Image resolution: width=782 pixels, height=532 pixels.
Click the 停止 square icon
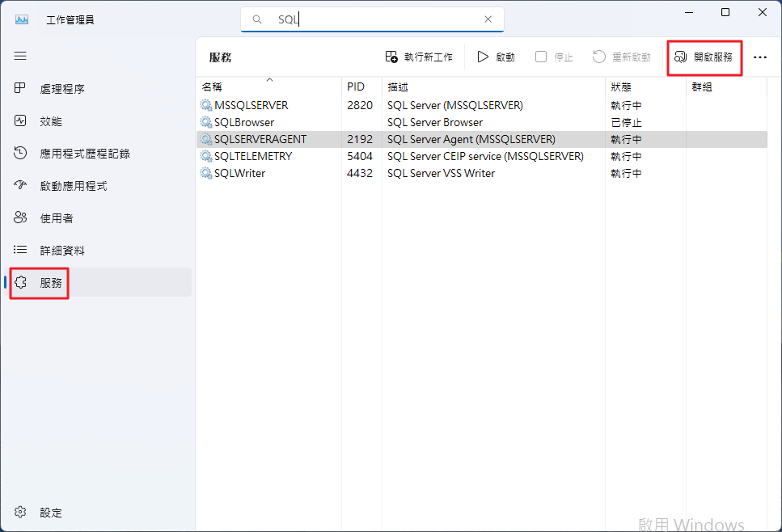coord(541,57)
